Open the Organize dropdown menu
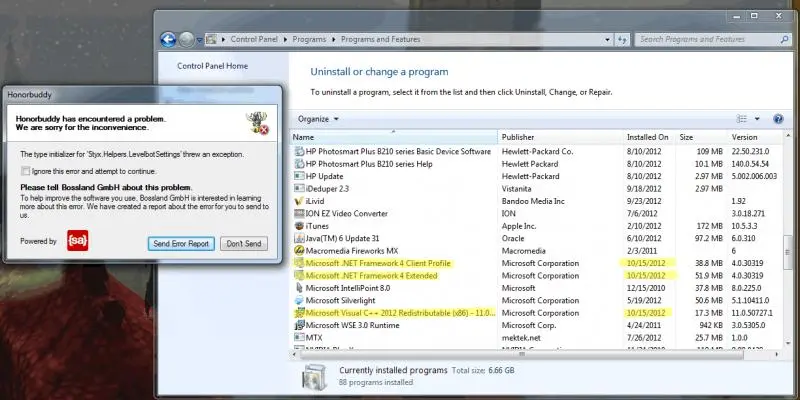Viewport: 800px width, 400px height. pyautogui.click(x=318, y=119)
